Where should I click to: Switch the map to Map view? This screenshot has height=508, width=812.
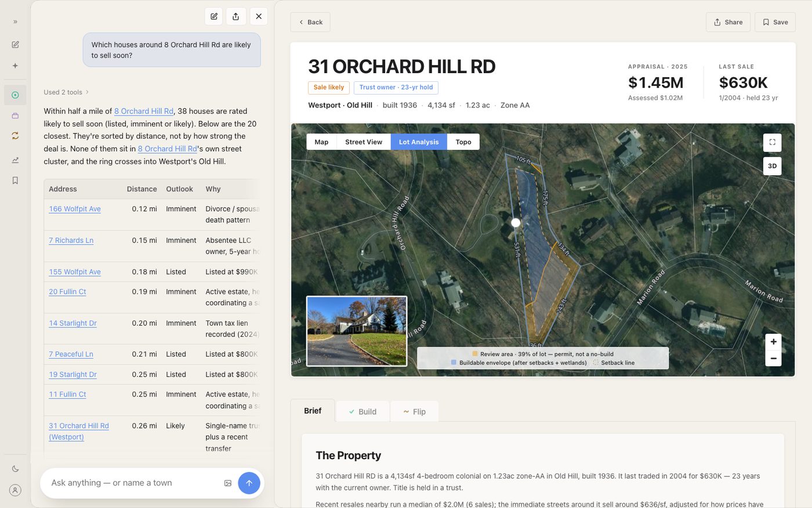pyautogui.click(x=321, y=142)
